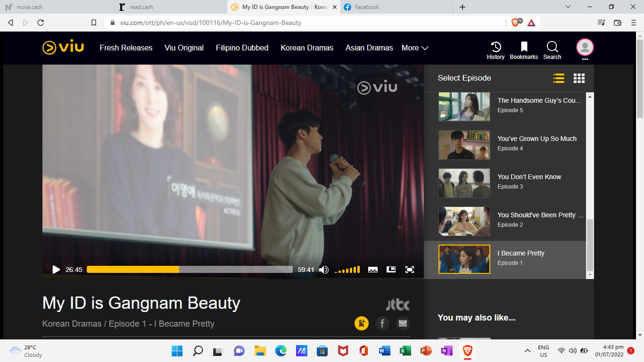Play Episode 4 You've Grown Up So Much
This screenshot has height=362, width=644.
(537, 139)
